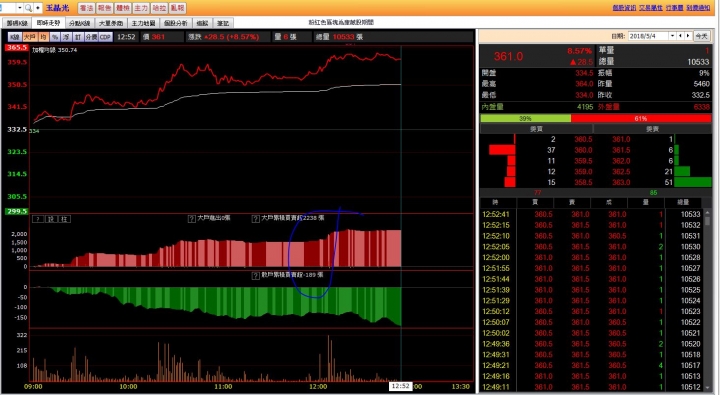Click the ? icon beside 大戶進出 label
The height and width of the screenshot is (395, 720).
[192, 219]
